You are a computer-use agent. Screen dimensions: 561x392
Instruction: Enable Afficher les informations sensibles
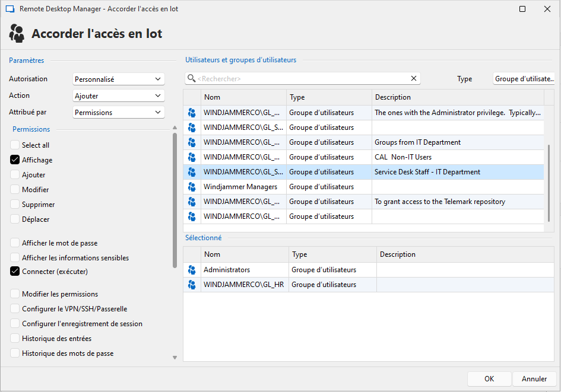[x=15, y=257]
